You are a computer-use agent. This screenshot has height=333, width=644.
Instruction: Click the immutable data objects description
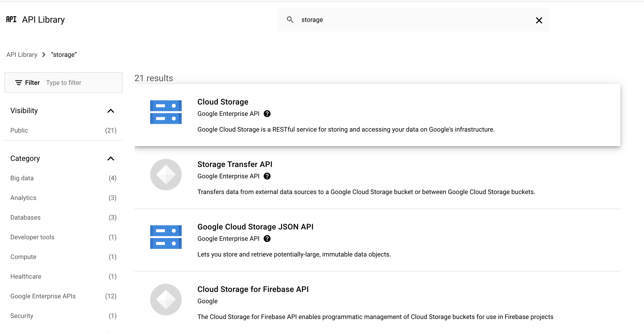294,254
